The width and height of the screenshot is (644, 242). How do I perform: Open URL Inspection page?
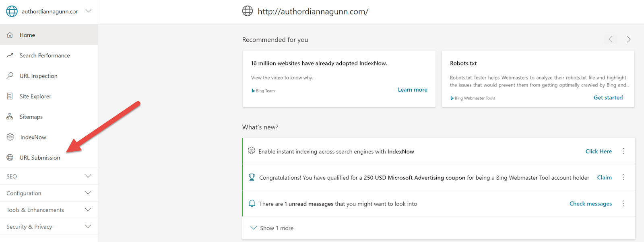tap(49, 76)
